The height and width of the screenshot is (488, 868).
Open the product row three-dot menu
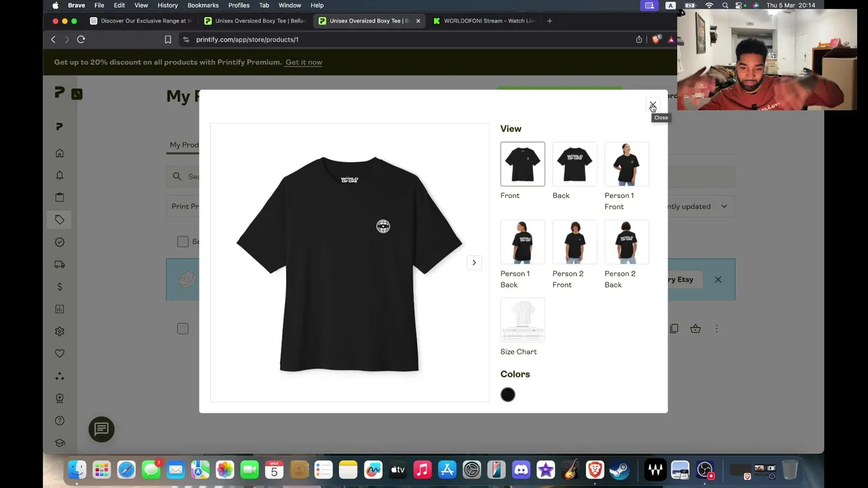tap(717, 329)
